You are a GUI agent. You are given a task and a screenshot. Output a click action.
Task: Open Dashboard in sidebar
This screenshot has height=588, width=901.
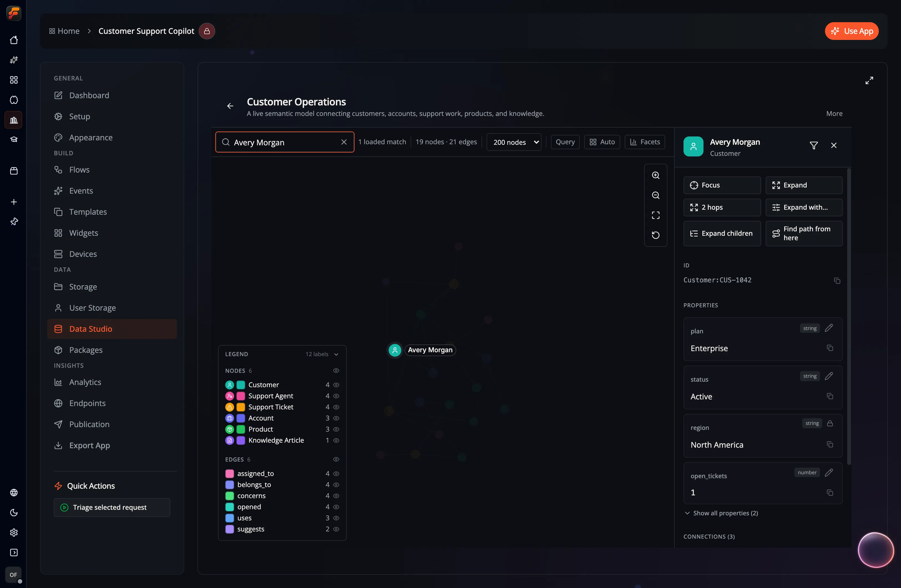pos(112,95)
